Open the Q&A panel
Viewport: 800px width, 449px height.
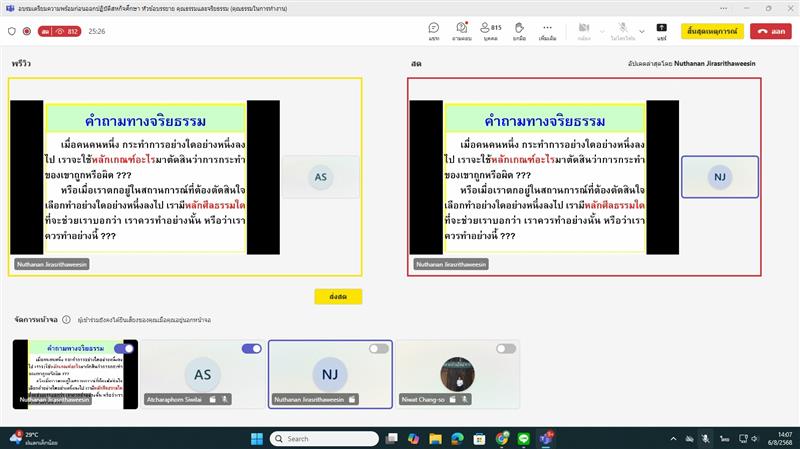click(x=461, y=31)
